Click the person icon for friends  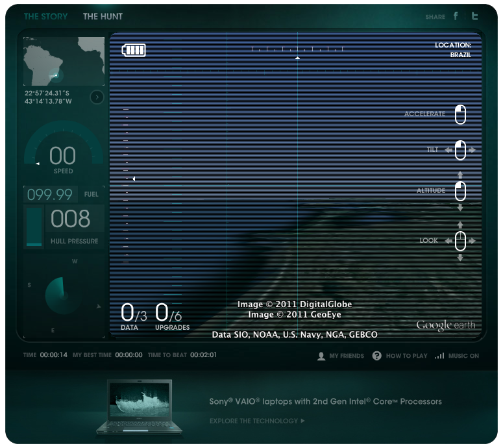[x=321, y=356]
